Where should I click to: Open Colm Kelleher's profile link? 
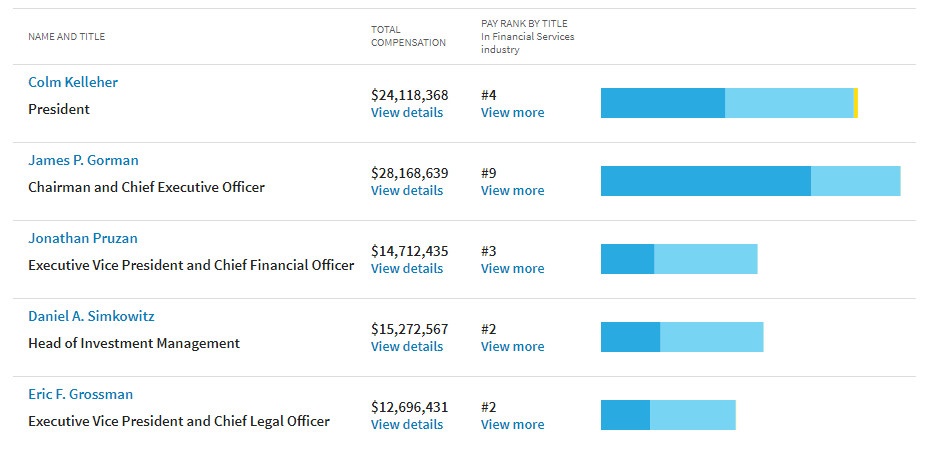point(73,82)
